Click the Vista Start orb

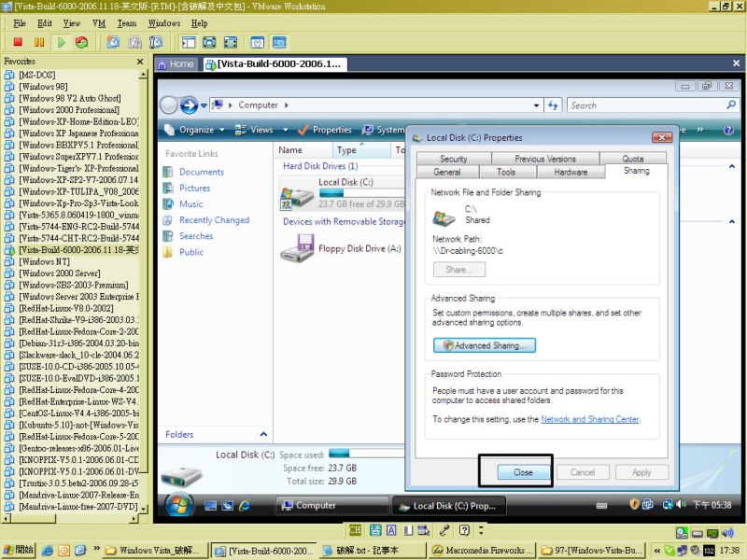click(179, 505)
